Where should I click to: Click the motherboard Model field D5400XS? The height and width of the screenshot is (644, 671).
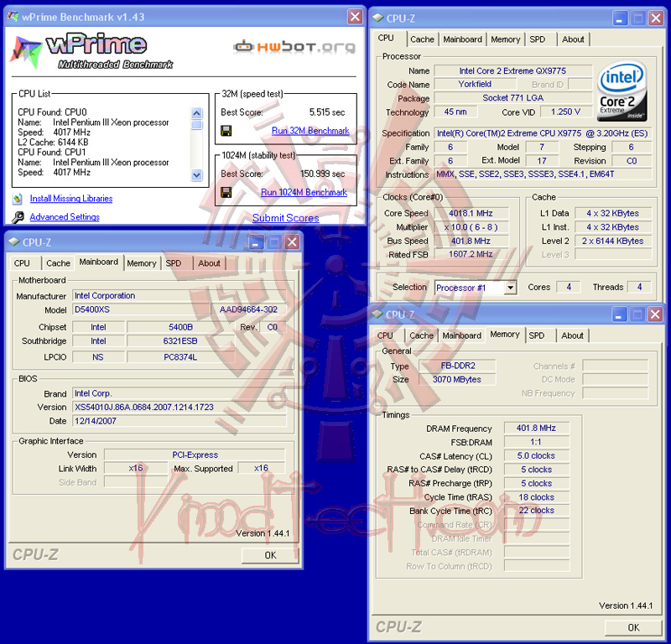tap(141, 309)
